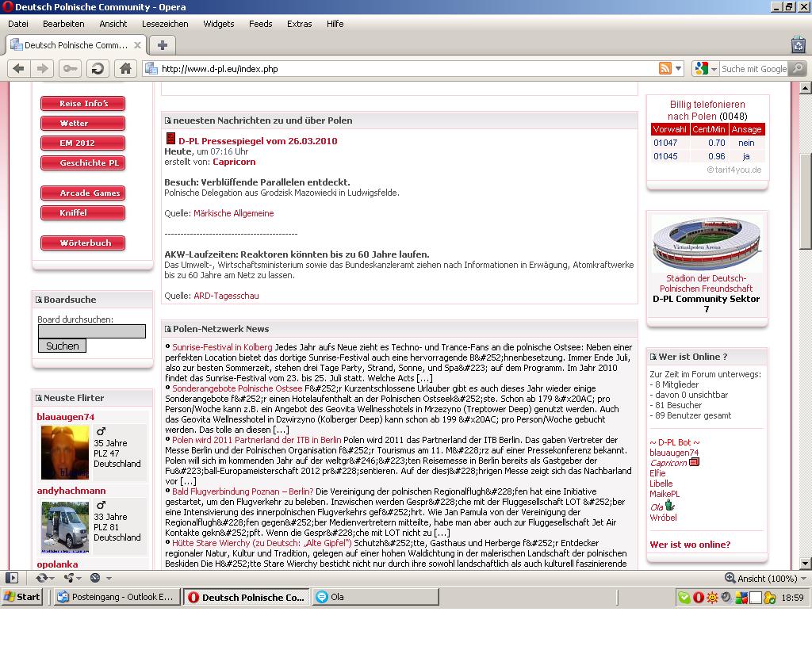
Task: Click the magnifier search icon beside Google field
Action: pyautogui.click(x=798, y=69)
